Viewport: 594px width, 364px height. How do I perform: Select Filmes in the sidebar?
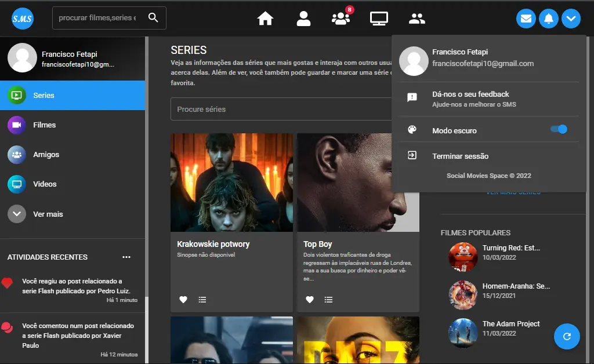tap(73, 125)
